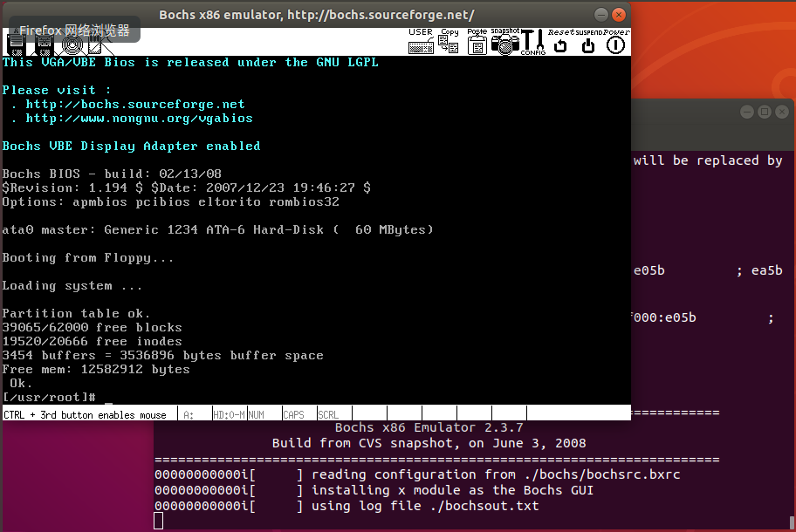Click the CAPS lock status indicator

294,413
